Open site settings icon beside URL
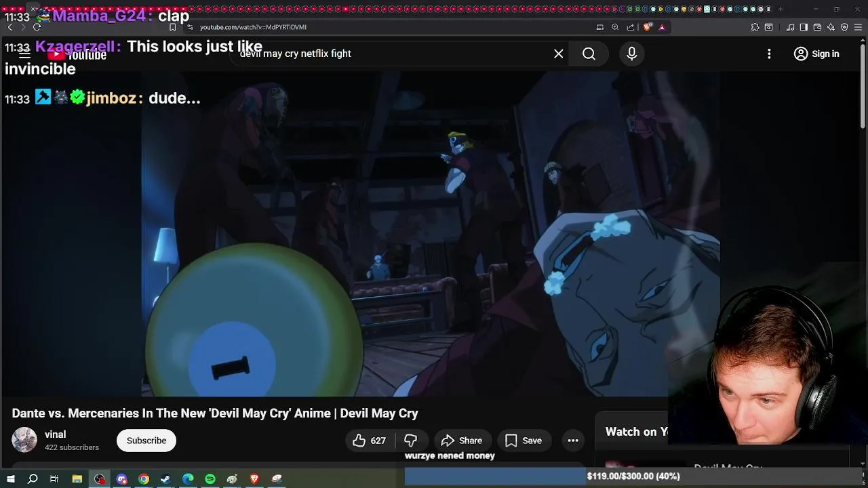 pos(191,27)
